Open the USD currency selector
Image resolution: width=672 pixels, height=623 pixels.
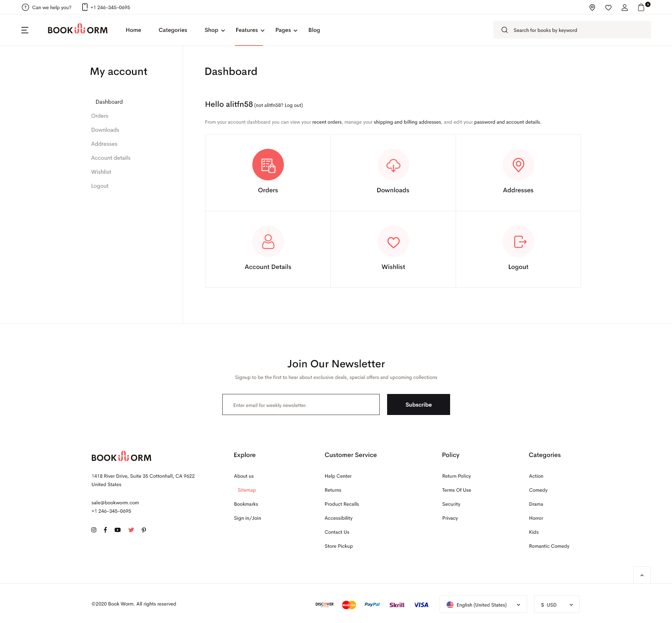pyautogui.click(x=556, y=604)
